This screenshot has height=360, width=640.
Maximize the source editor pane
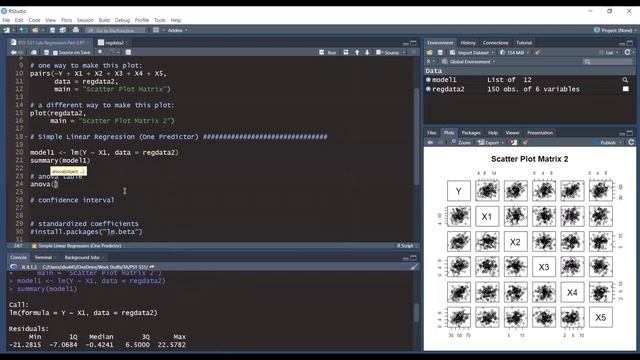(x=413, y=43)
